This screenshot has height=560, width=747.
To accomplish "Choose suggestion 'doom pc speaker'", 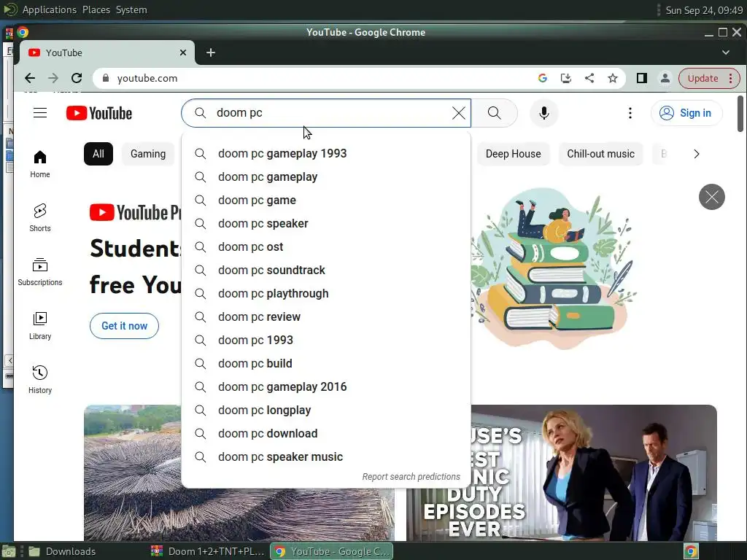I will click(326, 223).
